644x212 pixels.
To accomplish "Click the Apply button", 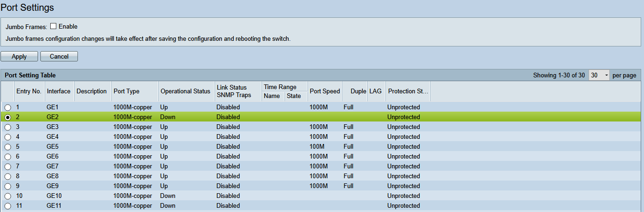I will [x=19, y=56].
